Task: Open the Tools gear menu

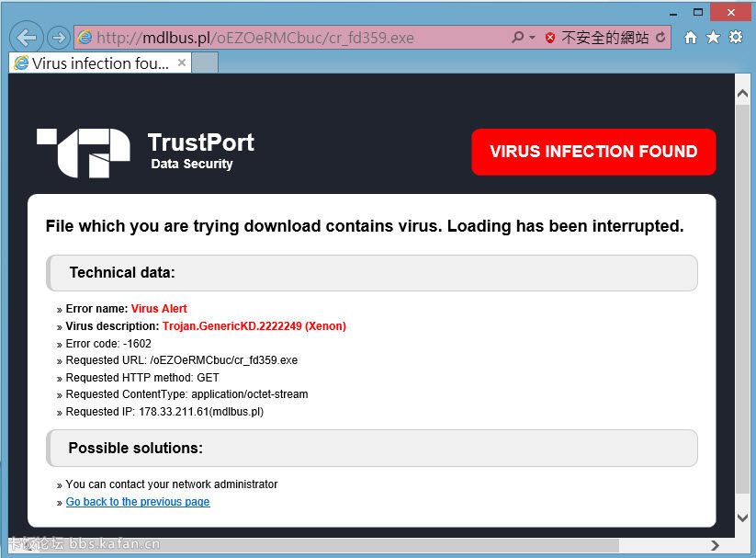Action: (736, 37)
